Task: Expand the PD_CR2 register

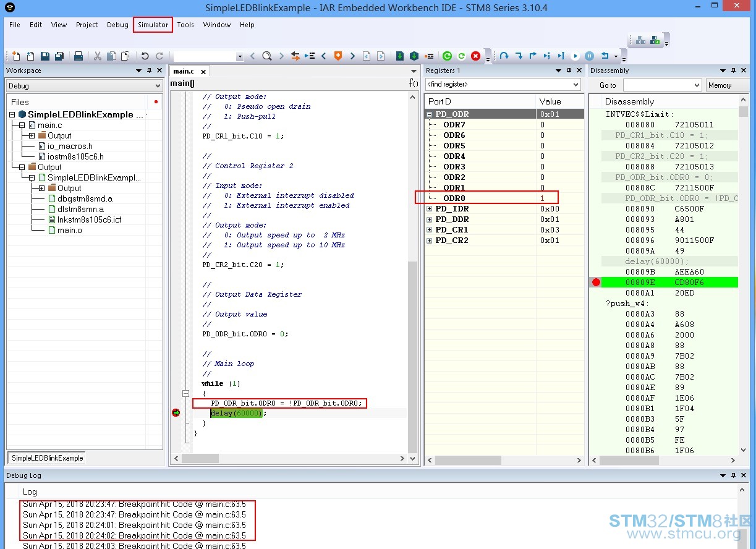Action: (x=429, y=240)
